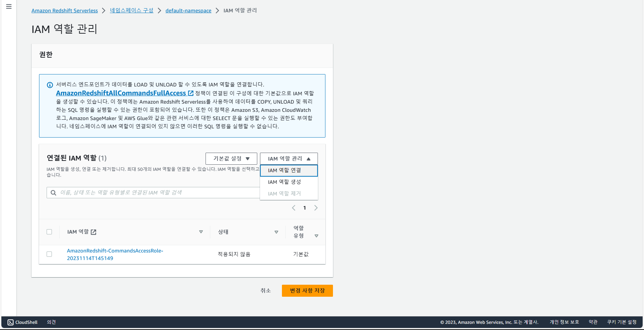The width and height of the screenshot is (644, 330).
Task: Go to next page arrow
Action: tap(316, 208)
